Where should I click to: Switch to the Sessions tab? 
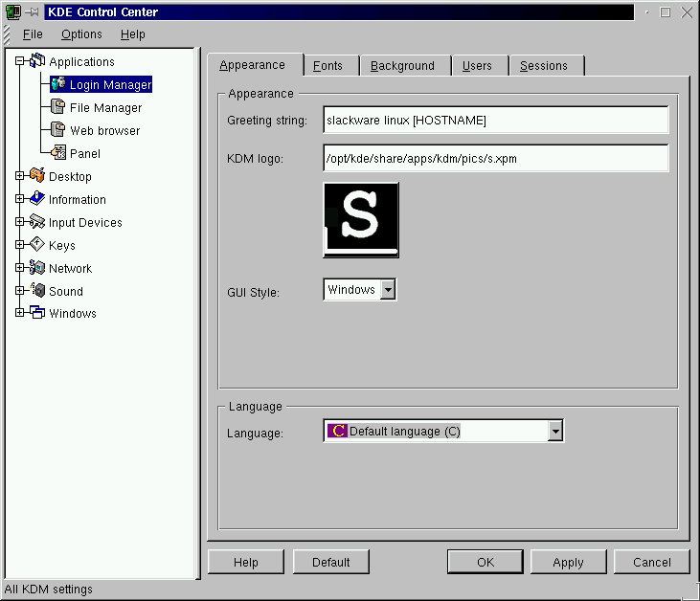pos(547,66)
